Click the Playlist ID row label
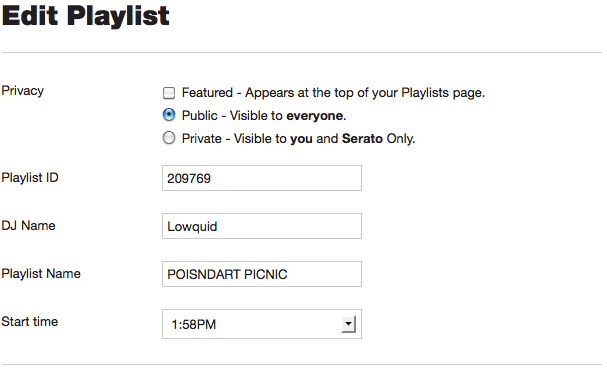Image resolution: width=607 pixels, height=369 pixels. [30, 178]
